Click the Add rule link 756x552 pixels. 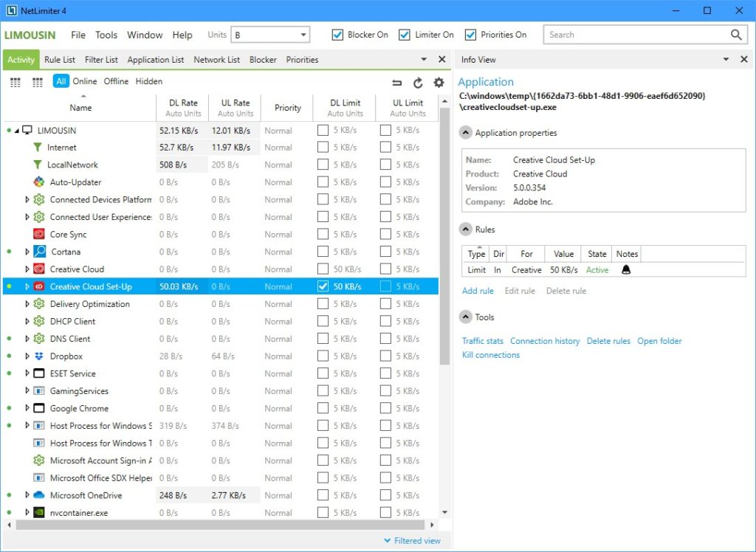[x=478, y=291]
